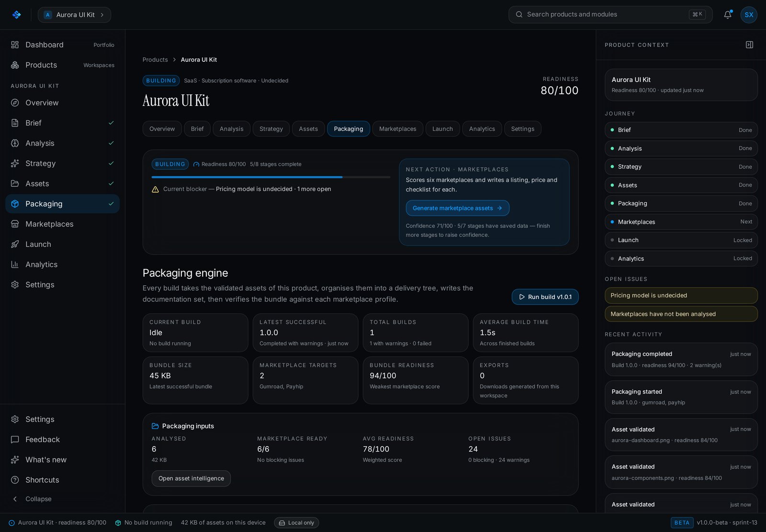The image size is (766, 532).
Task: Select the Analytics tab
Action: click(482, 129)
